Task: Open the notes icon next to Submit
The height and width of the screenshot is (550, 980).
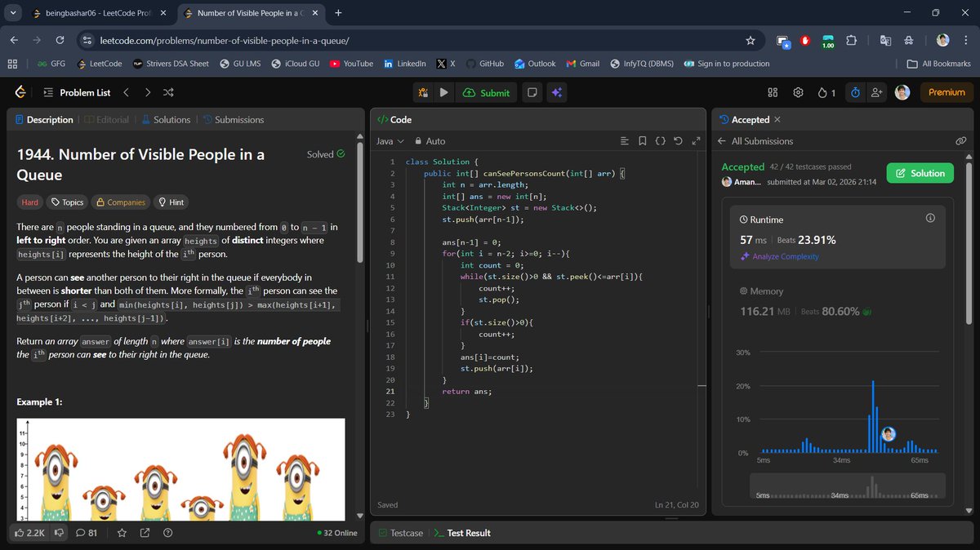Action: [x=532, y=92]
